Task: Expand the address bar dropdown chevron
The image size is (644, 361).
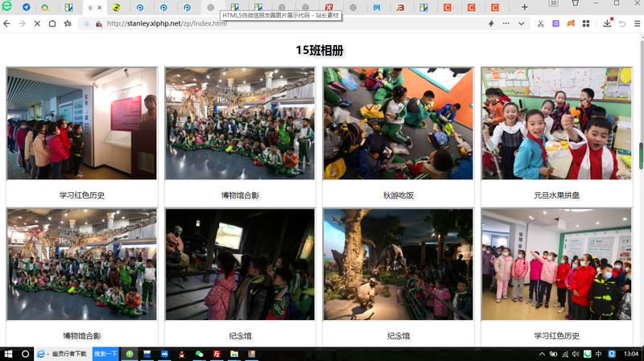Action: tap(521, 23)
